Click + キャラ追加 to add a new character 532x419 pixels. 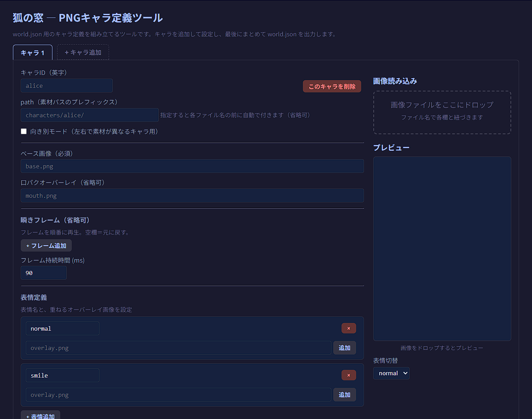click(82, 52)
